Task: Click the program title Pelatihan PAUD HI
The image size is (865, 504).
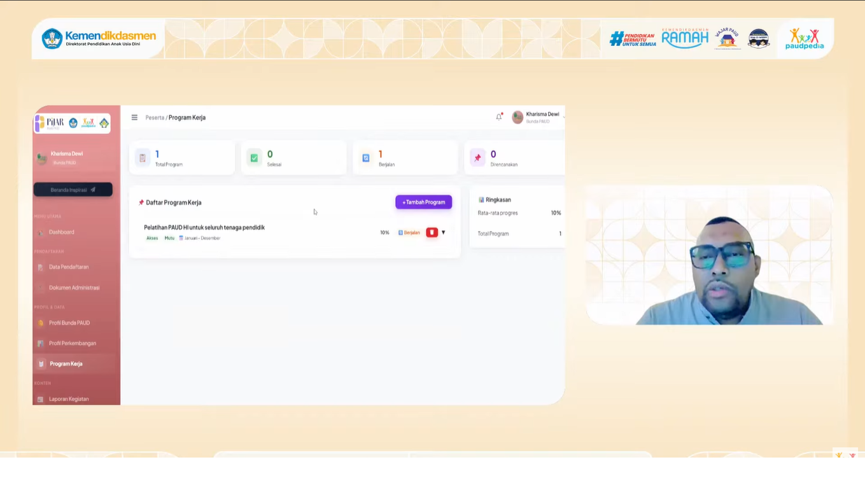Action: [x=204, y=227]
